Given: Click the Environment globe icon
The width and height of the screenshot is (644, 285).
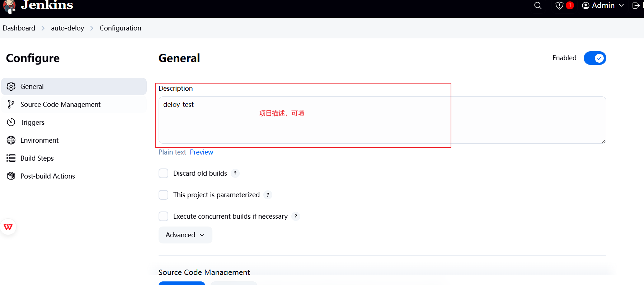Looking at the screenshot, I should (x=11, y=140).
